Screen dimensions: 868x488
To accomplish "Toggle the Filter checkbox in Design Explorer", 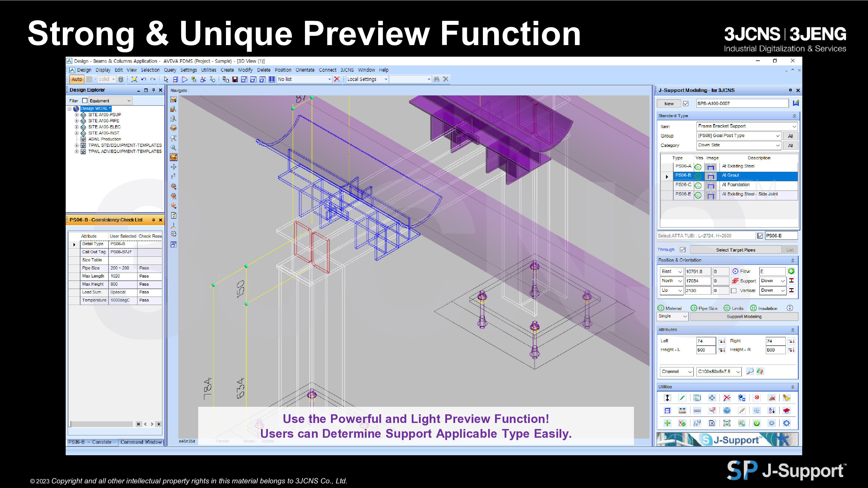I will 85,101.
